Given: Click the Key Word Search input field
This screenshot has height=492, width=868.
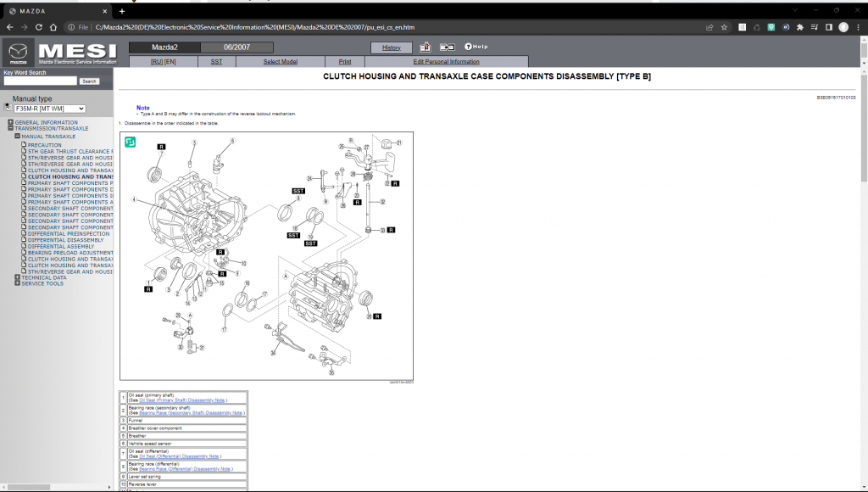Looking at the screenshot, I should (39, 81).
